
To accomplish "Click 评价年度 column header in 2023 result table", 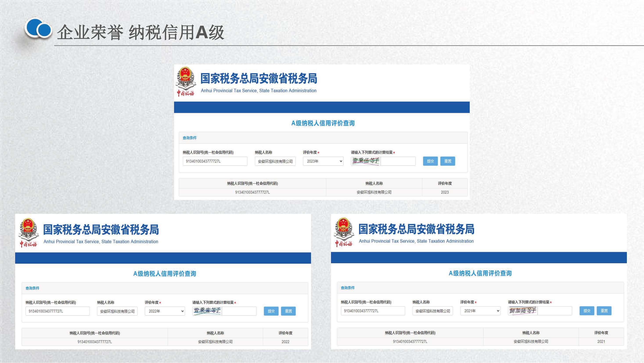I will coord(445,183).
